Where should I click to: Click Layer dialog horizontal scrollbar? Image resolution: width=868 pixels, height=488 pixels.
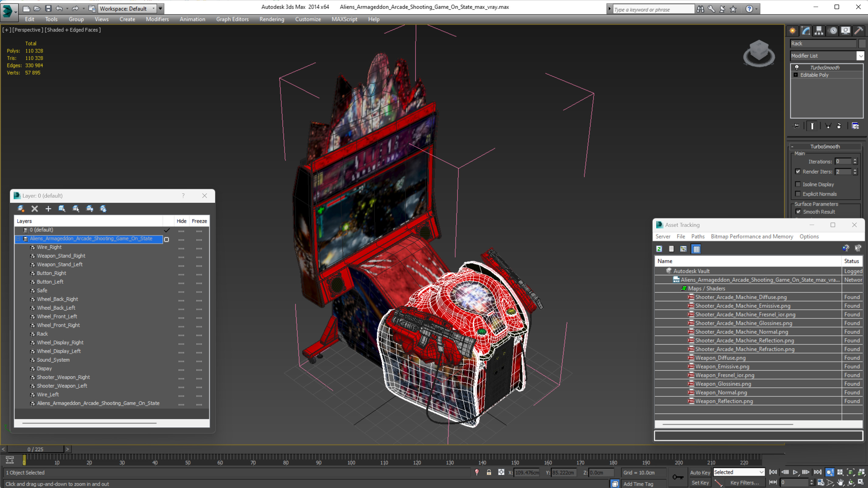(89, 423)
